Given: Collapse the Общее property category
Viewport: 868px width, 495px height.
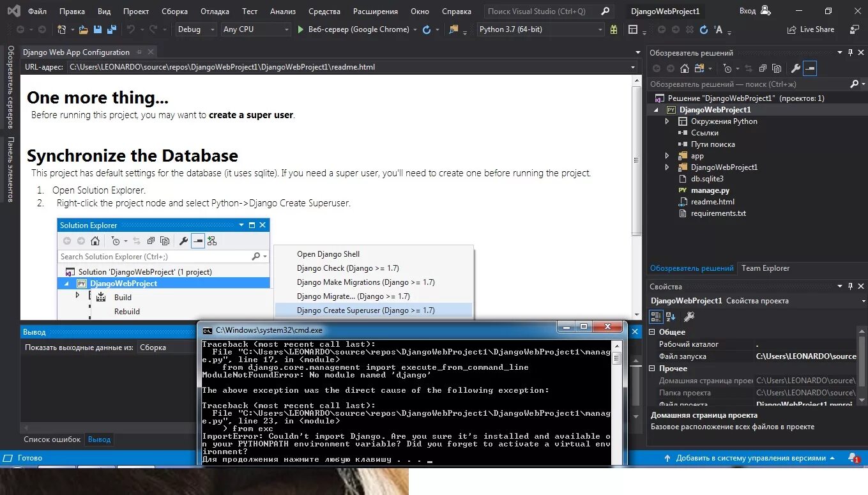Looking at the screenshot, I should pyautogui.click(x=653, y=332).
